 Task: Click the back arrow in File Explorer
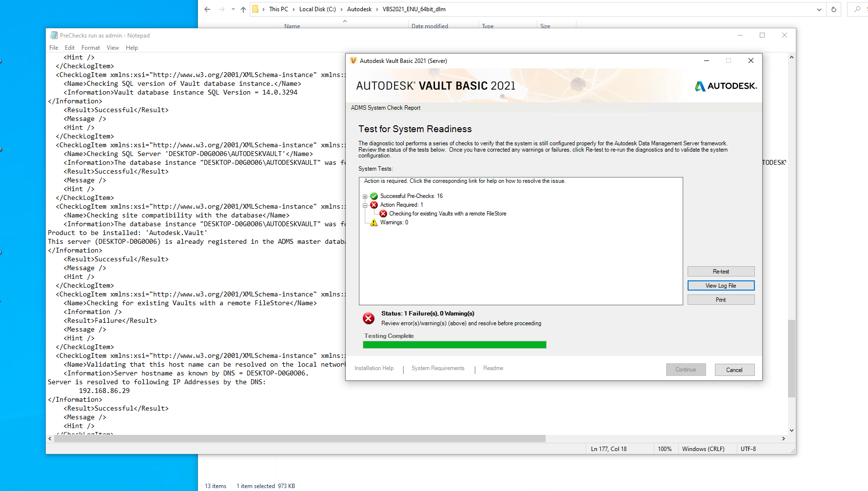click(x=207, y=9)
